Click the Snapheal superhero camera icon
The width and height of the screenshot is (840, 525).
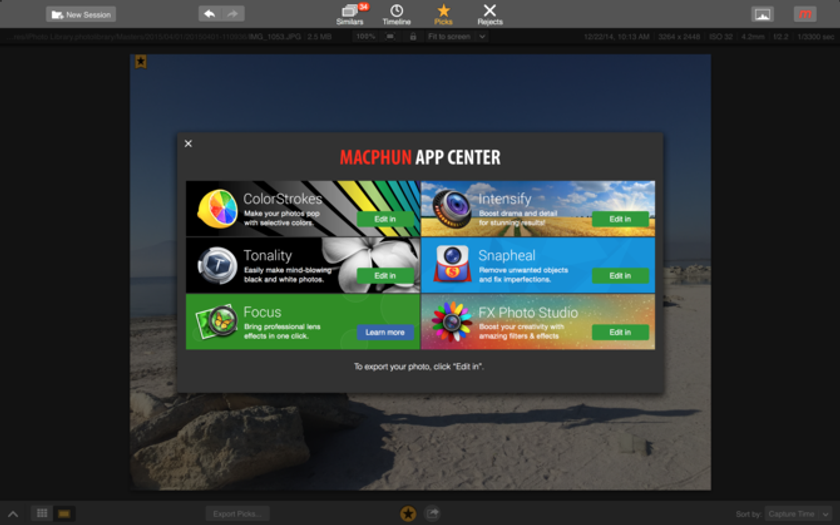point(452,264)
